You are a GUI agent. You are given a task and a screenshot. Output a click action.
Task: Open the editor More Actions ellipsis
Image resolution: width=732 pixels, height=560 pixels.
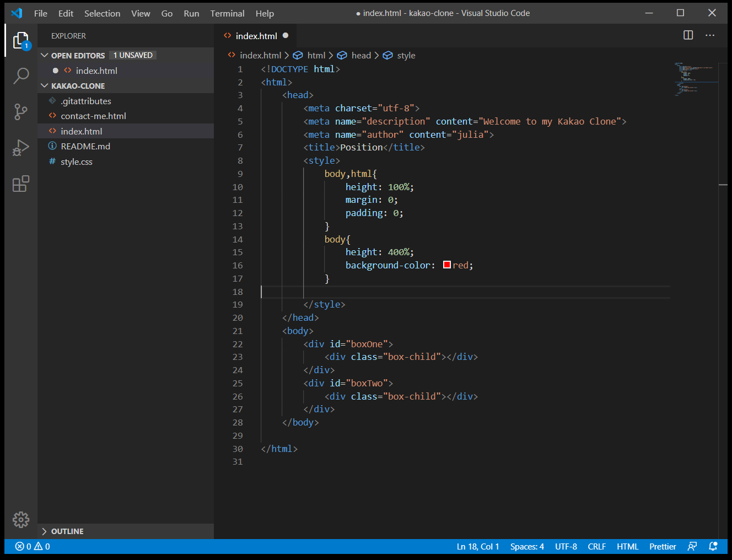(x=710, y=35)
